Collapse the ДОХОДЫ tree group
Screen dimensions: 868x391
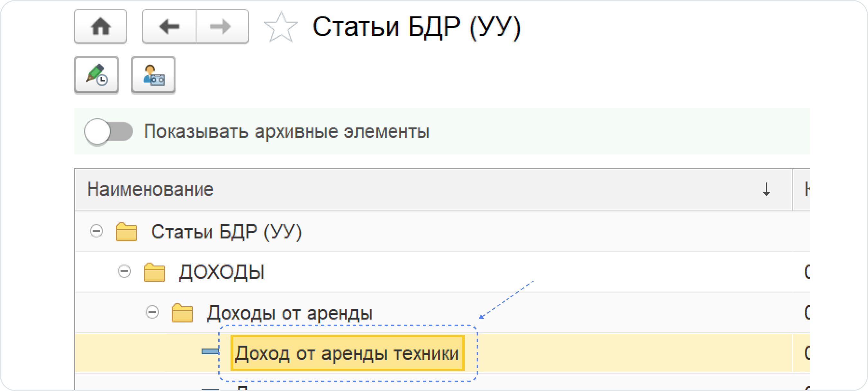coord(124,272)
